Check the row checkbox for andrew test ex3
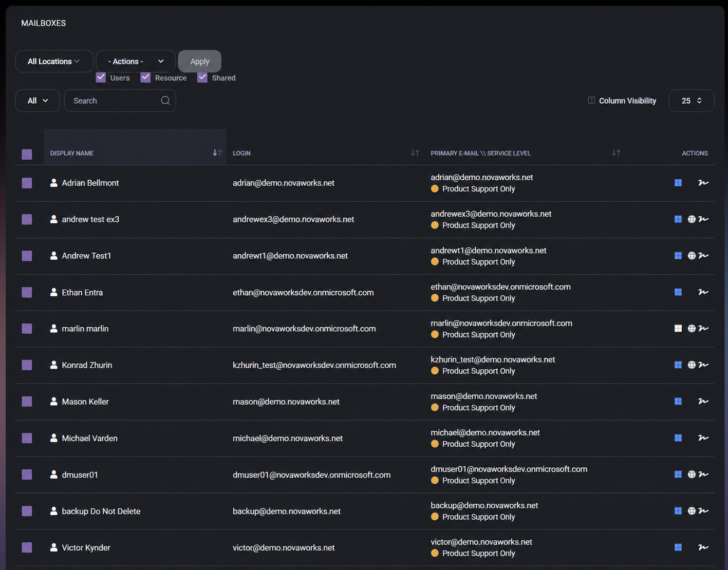The width and height of the screenshot is (728, 570). pos(27,219)
